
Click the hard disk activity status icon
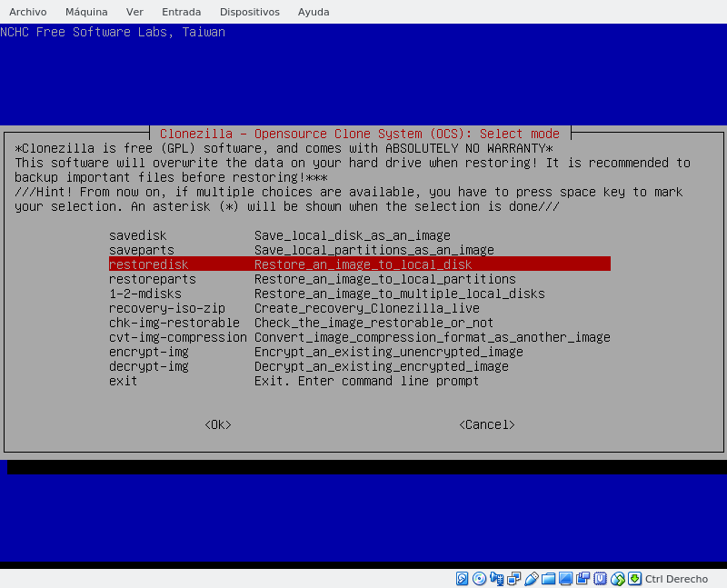(x=462, y=578)
